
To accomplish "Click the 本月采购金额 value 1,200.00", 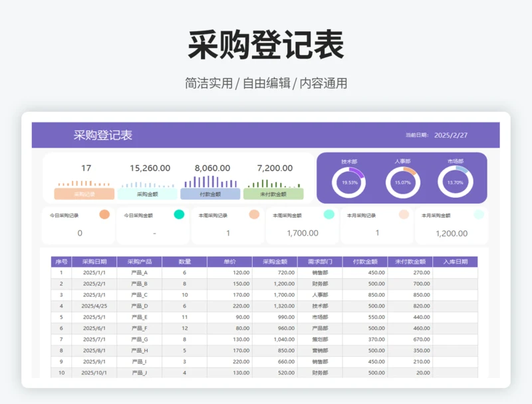I will (452, 233).
